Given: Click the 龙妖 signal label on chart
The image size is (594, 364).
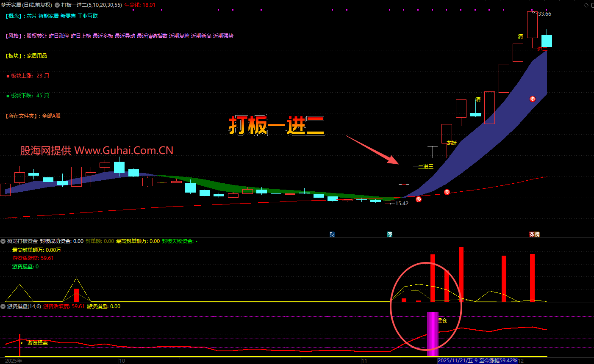Looking at the screenshot, I should pyautogui.click(x=452, y=143).
